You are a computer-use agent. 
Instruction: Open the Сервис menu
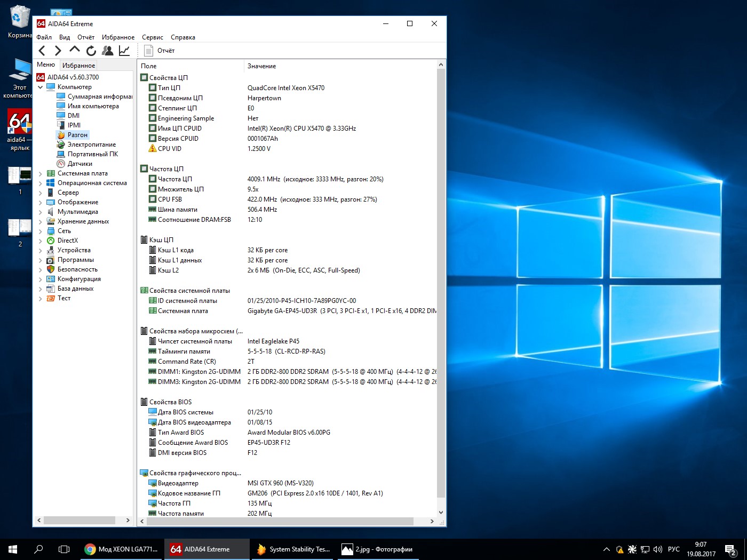pyautogui.click(x=152, y=37)
